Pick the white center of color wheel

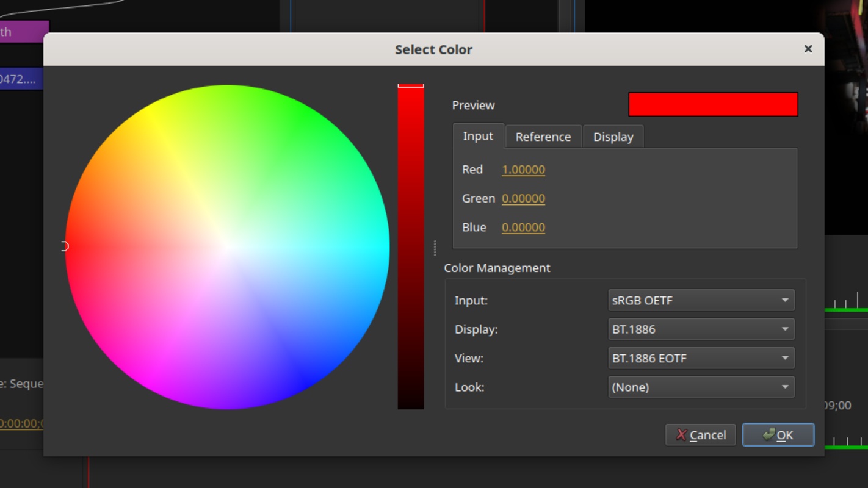click(x=228, y=246)
